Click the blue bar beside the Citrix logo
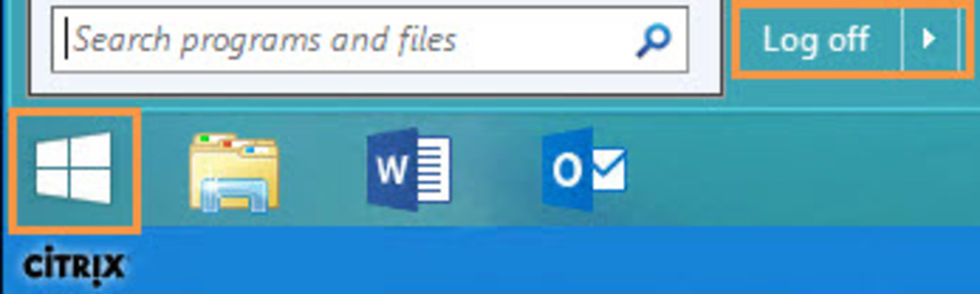The image size is (980, 294). click(x=555, y=261)
